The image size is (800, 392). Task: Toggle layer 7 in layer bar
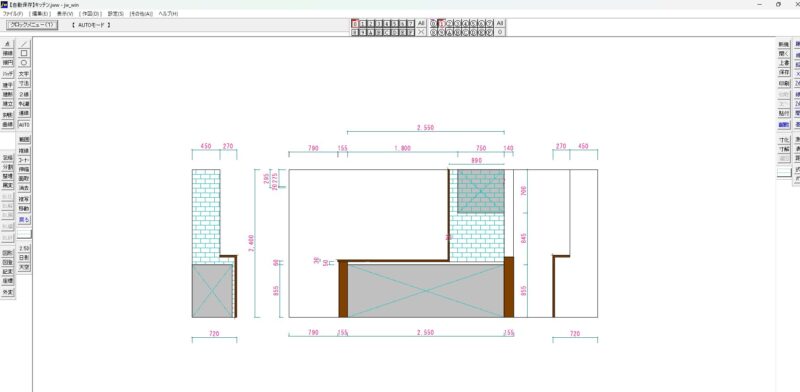tap(411, 23)
